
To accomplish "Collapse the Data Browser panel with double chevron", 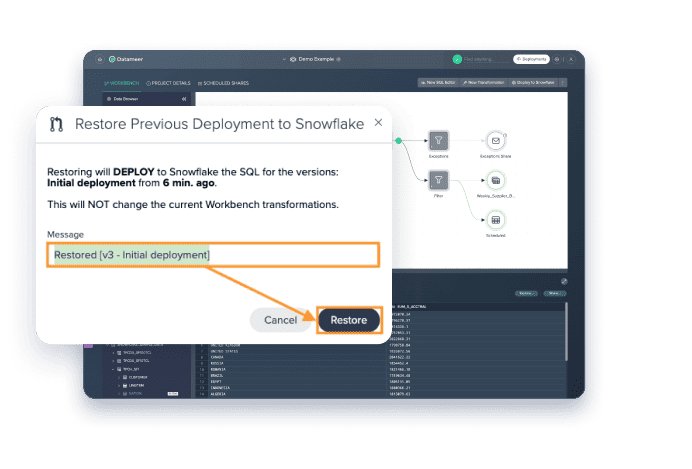I will (184, 99).
